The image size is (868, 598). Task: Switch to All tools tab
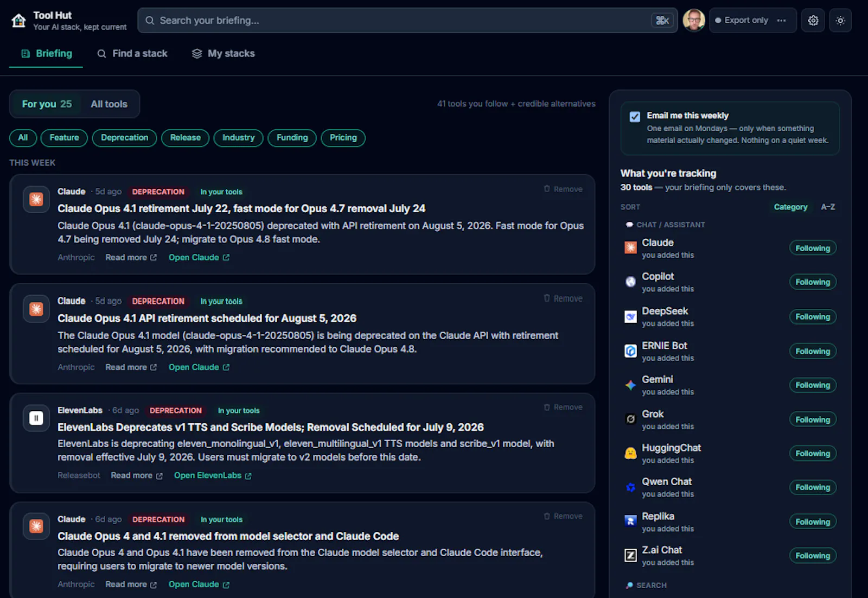(109, 104)
